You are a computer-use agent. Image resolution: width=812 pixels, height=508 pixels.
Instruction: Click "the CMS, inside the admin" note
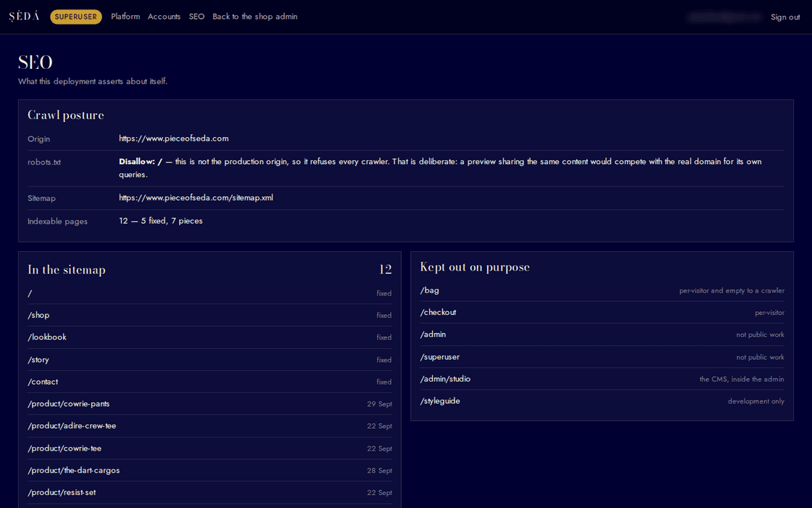[x=742, y=379]
